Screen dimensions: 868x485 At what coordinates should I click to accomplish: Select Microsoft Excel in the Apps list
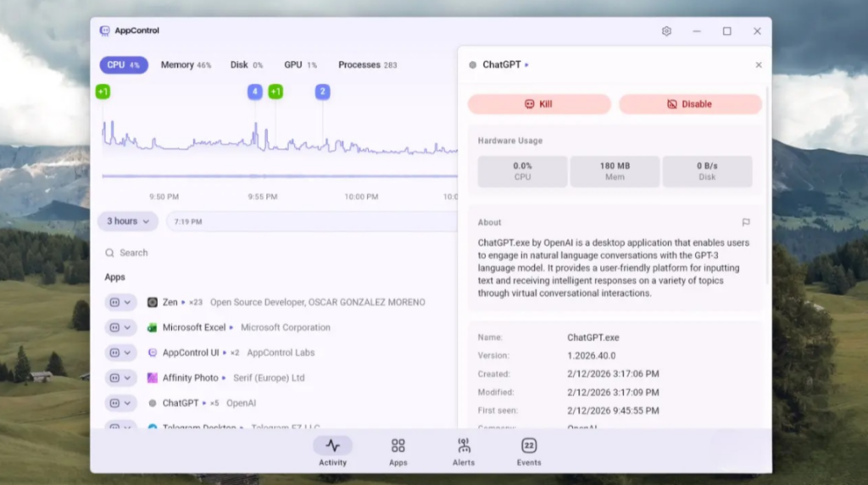pyautogui.click(x=194, y=328)
